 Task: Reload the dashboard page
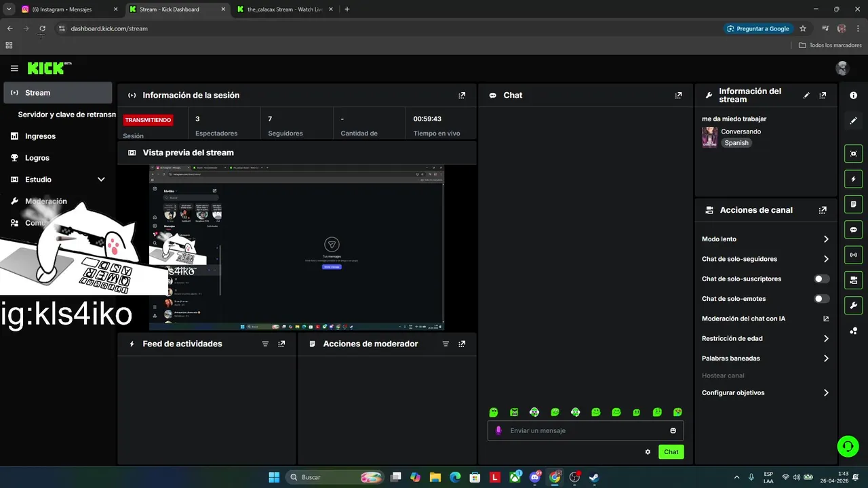click(42, 28)
